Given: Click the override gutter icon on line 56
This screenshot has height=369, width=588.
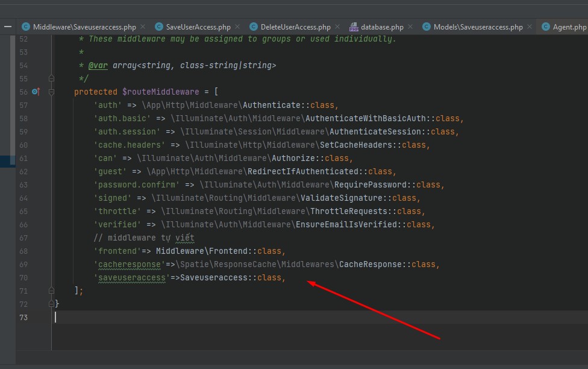Looking at the screenshot, I should [36, 92].
